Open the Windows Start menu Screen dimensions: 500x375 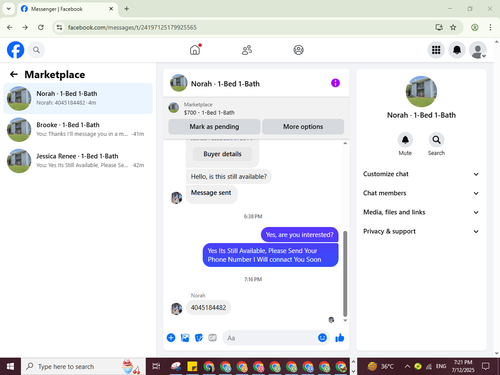(x=10, y=366)
